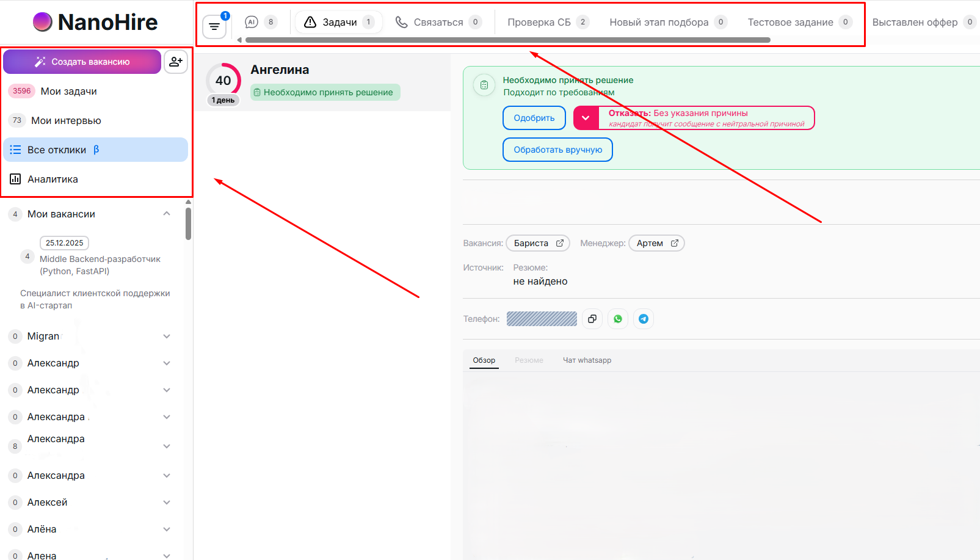Click the left arrow of stages scrollbar
980x560 pixels.
tap(239, 40)
